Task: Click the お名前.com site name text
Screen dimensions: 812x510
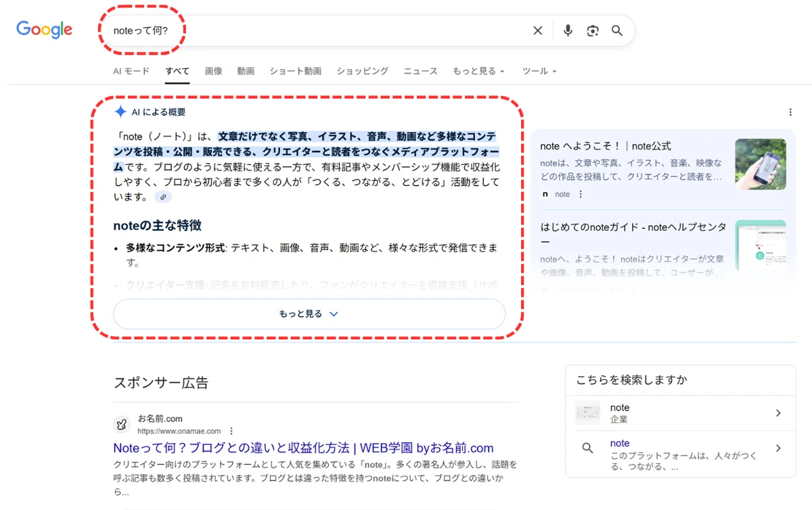Action: (160, 419)
